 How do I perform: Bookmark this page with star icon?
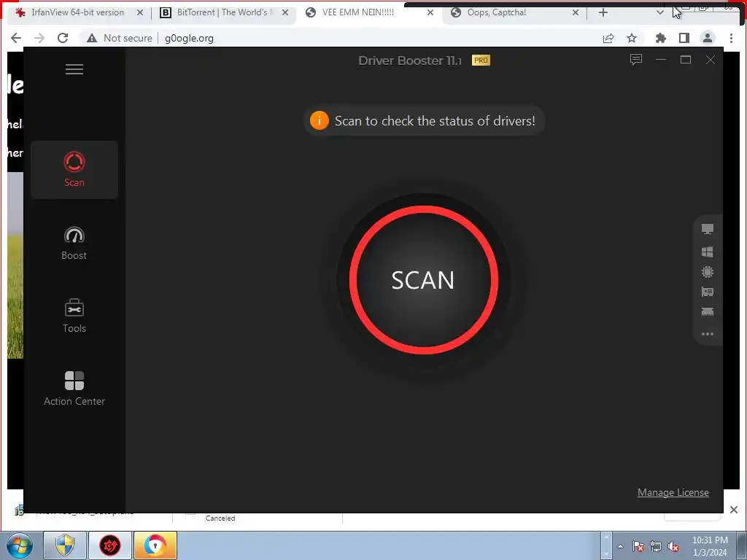pyautogui.click(x=632, y=38)
